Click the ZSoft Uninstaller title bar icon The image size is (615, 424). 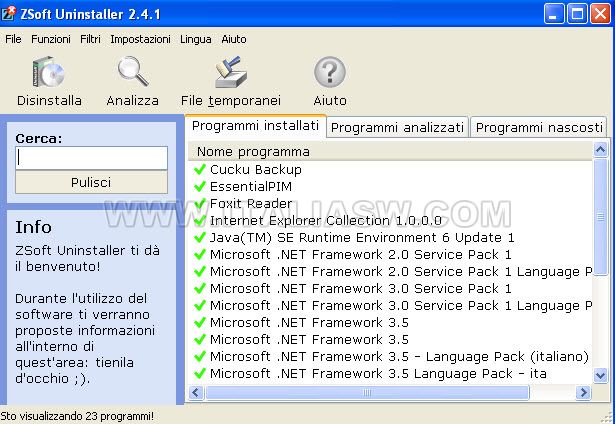tap(8, 14)
